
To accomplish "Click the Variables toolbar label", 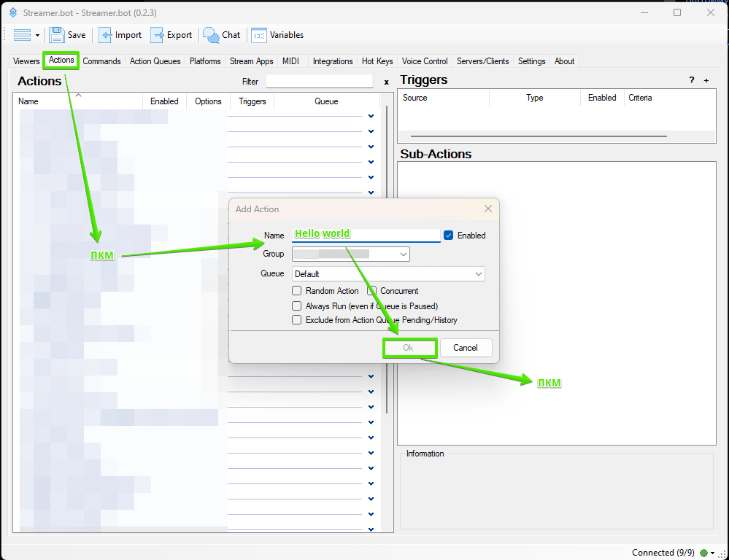I will (x=287, y=35).
